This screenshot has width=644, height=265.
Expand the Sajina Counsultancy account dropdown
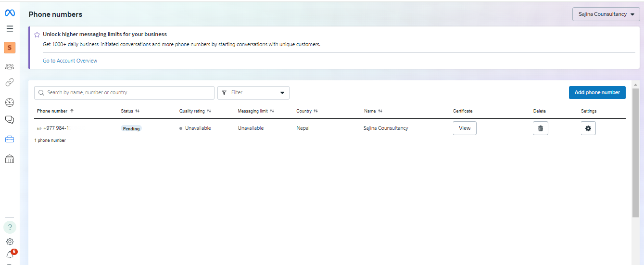pyautogui.click(x=606, y=14)
